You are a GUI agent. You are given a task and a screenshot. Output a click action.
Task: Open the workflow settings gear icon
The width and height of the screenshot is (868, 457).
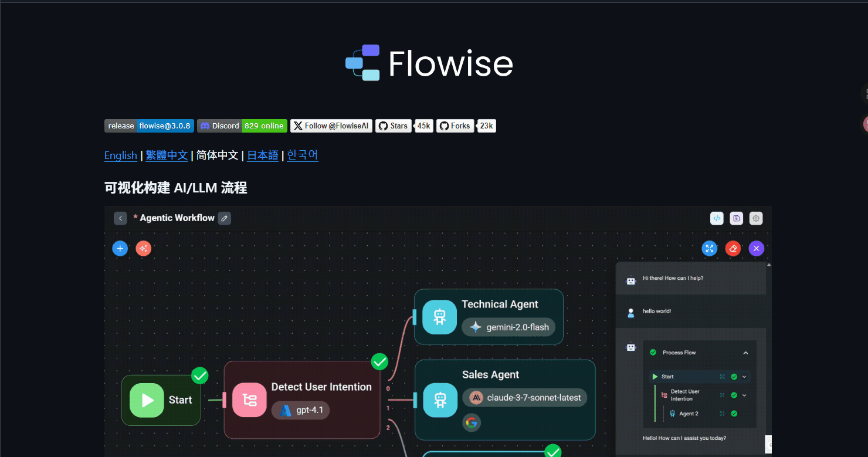(756, 218)
